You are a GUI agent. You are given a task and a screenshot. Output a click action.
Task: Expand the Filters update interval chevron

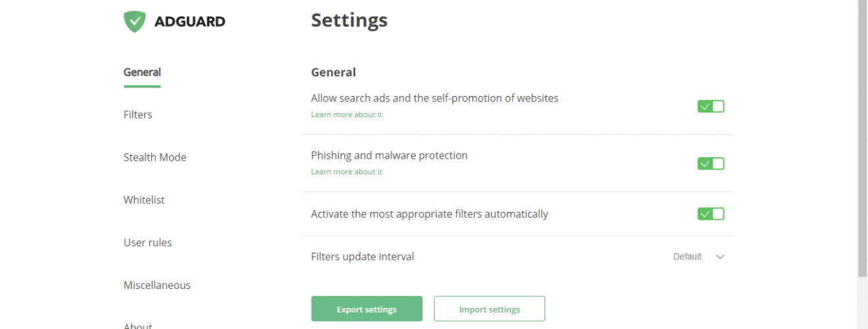[720, 257]
